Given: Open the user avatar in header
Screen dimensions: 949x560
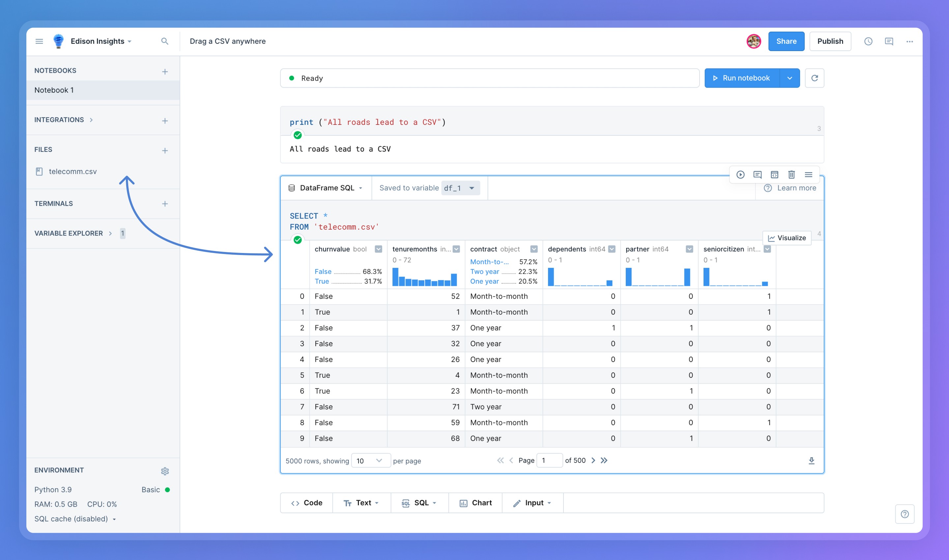Looking at the screenshot, I should pos(754,41).
